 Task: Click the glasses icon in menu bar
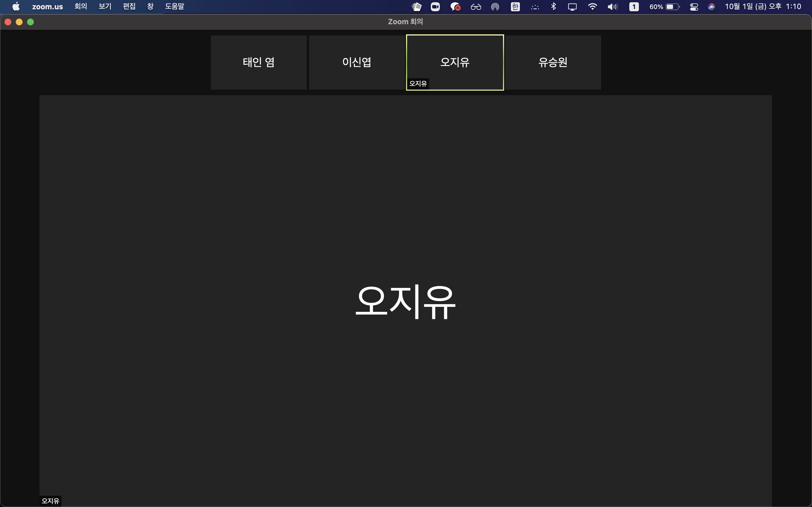(476, 7)
